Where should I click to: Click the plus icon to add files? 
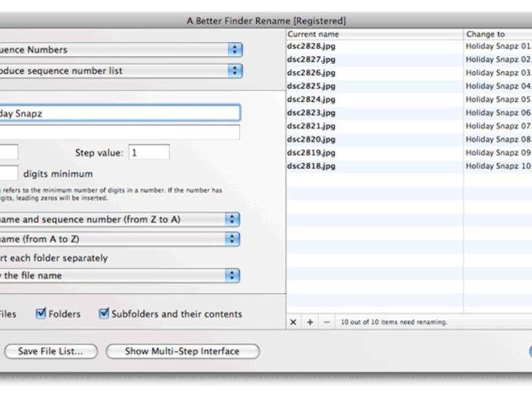click(310, 322)
